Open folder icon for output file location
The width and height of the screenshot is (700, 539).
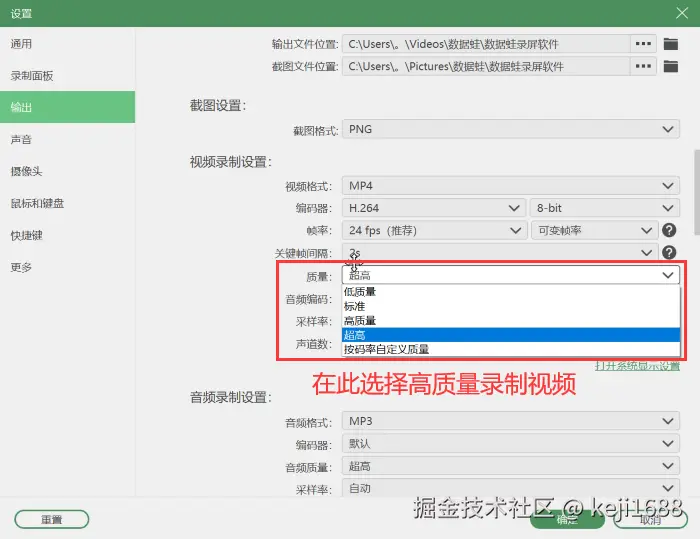coord(671,44)
